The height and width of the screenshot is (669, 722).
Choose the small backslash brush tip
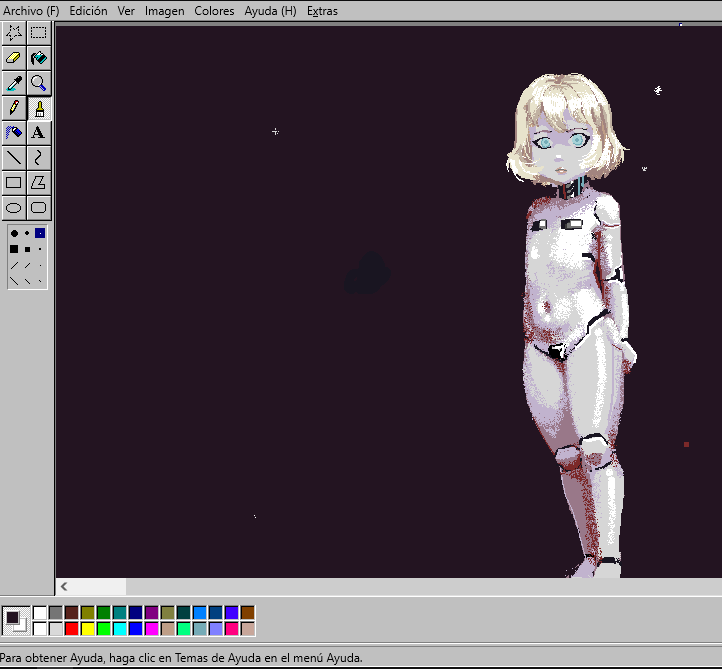tap(40, 281)
